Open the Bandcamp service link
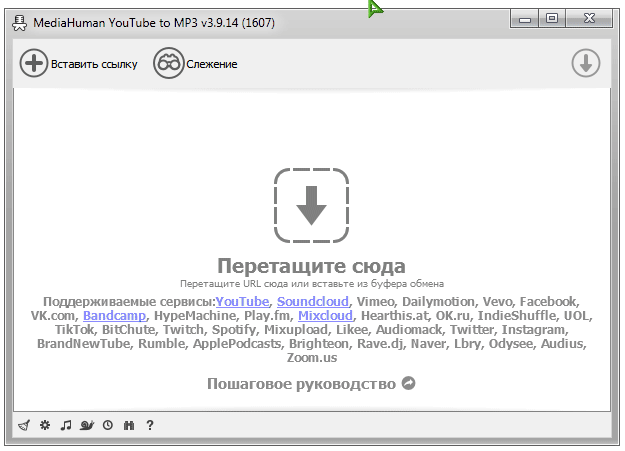The height and width of the screenshot is (451, 625). point(114,315)
